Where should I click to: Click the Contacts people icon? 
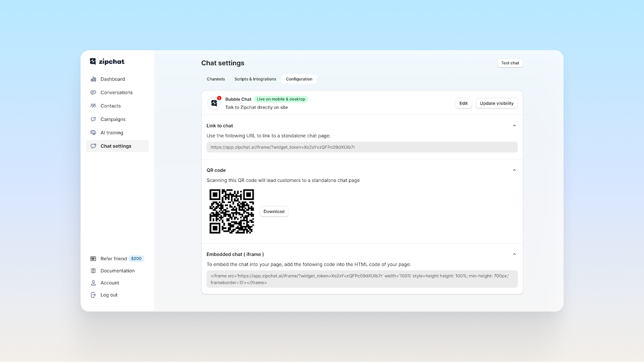click(93, 105)
